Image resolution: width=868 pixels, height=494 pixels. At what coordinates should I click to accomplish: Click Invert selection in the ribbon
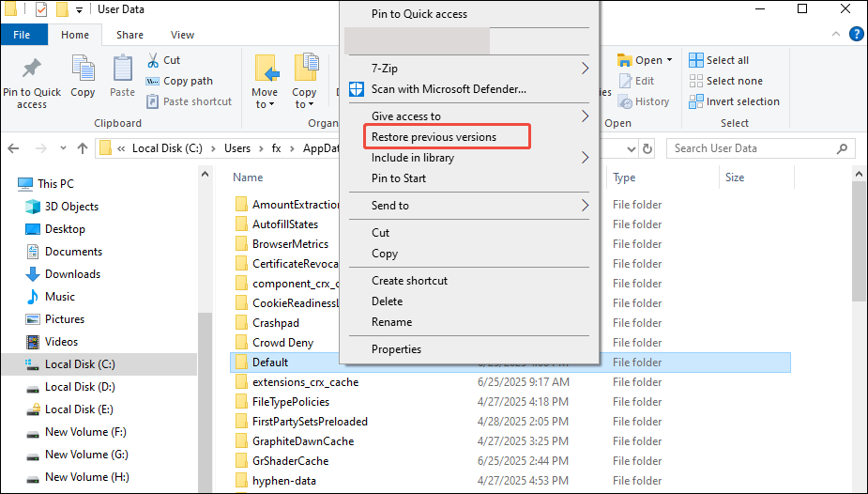tap(734, 101)
